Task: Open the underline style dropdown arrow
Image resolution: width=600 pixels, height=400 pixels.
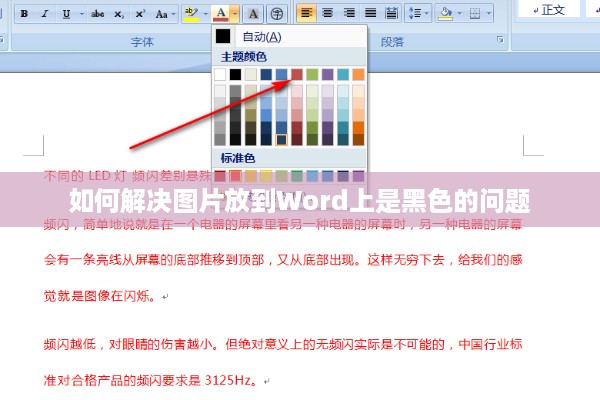Action: pyautogui.click(x=82, y=14)
